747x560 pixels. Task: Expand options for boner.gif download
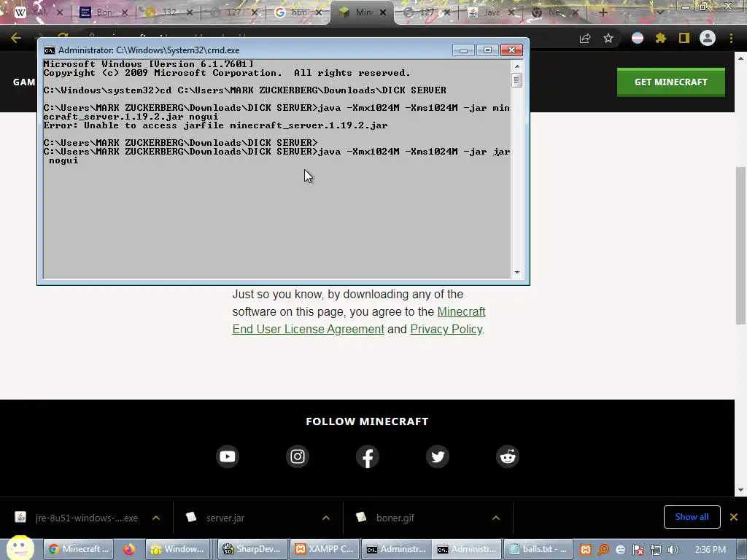coord(496,518)
